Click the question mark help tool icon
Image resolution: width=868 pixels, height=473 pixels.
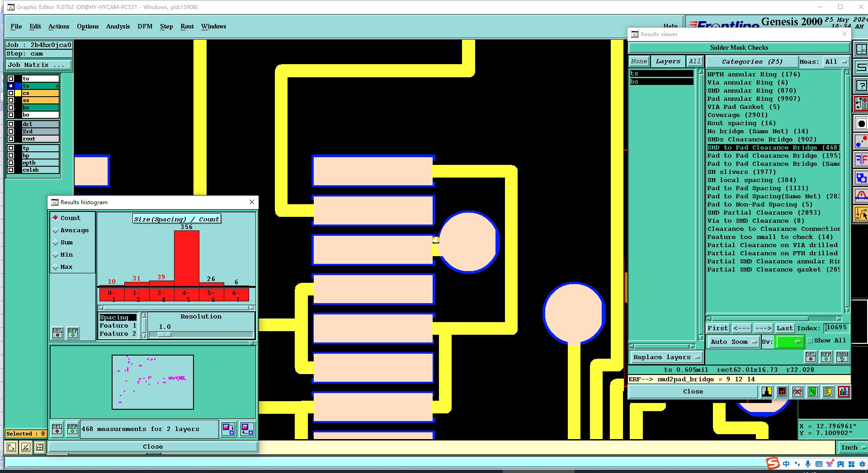tap(861, 85)
